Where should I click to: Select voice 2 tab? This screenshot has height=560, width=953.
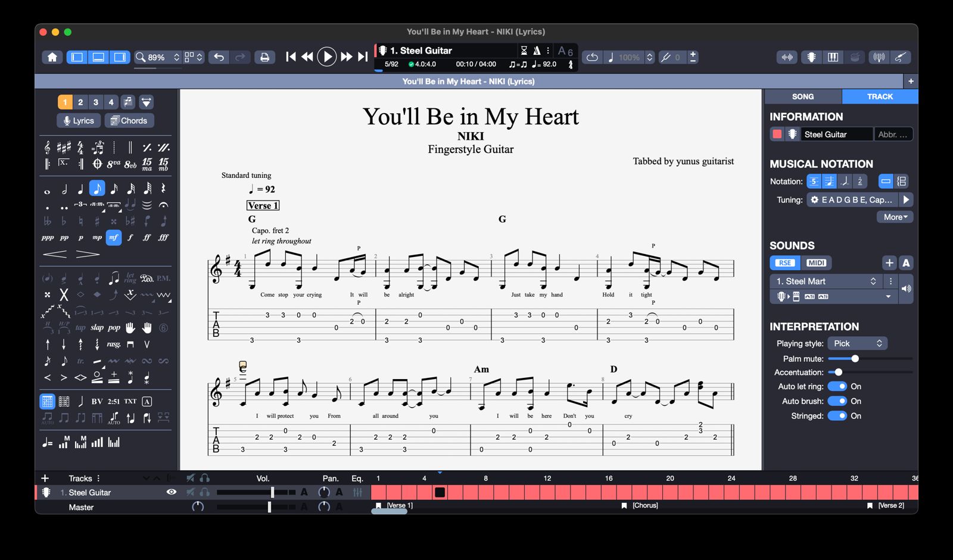tap(80, 102)
